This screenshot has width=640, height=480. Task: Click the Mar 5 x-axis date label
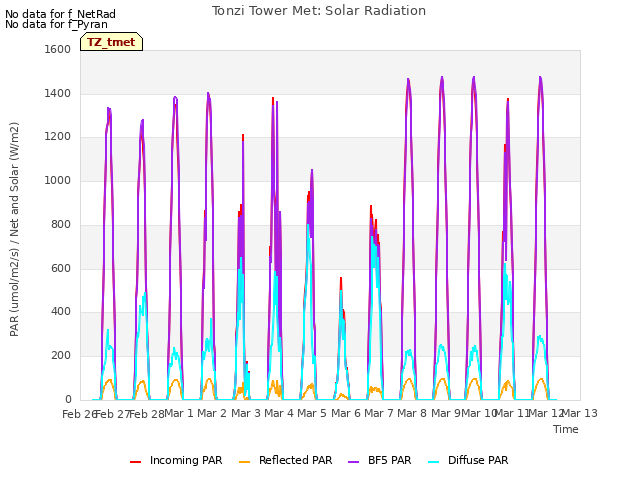[x=312, y=413]
